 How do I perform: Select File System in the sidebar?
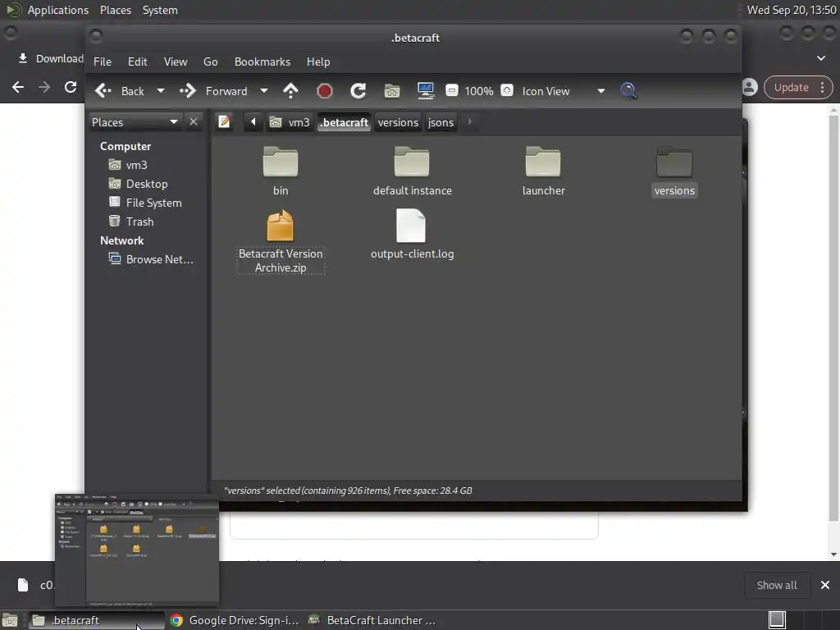point(146,203)
